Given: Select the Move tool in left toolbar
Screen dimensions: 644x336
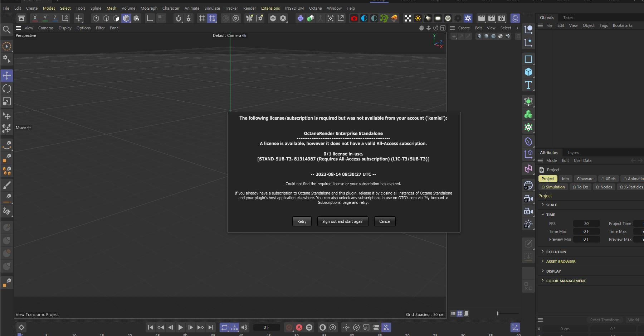Looking at the screenshot, I should point(7,75).
